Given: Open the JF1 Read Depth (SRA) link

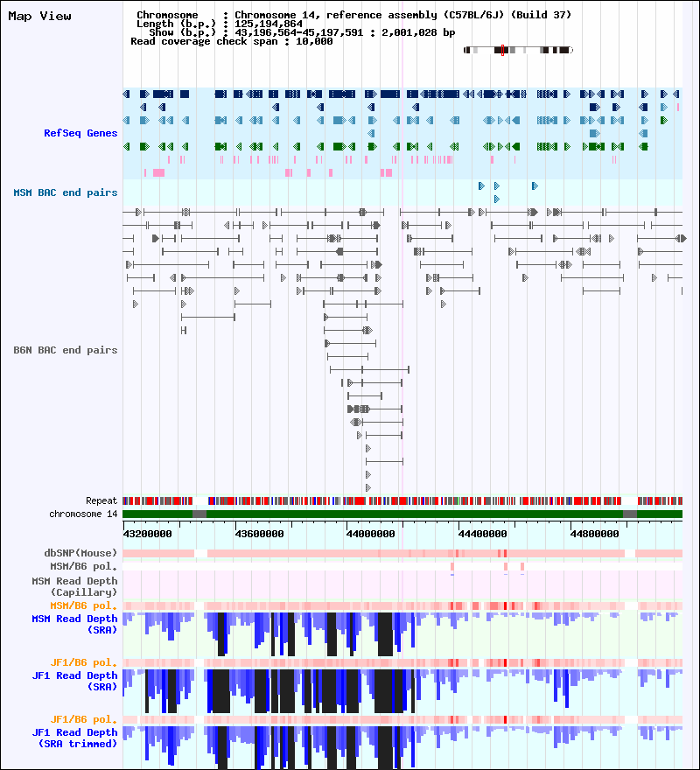Looking at the screenshot, I should (x=74, y=681).
